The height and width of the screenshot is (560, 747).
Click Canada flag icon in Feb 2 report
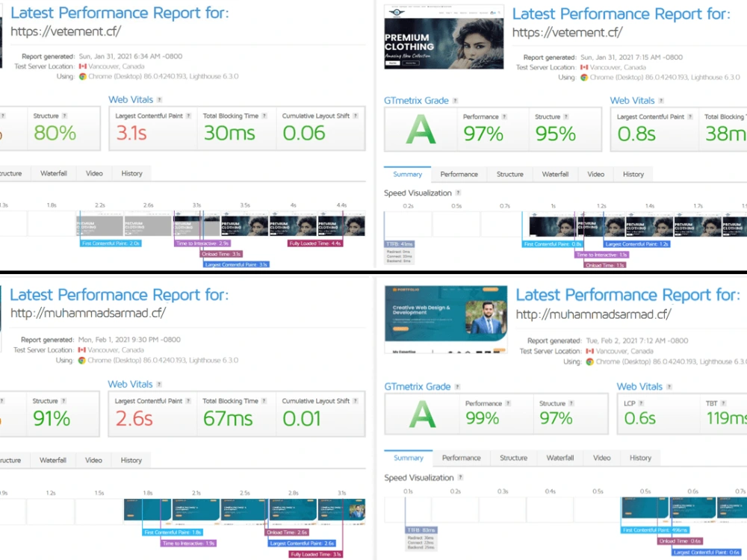[590, 351]
